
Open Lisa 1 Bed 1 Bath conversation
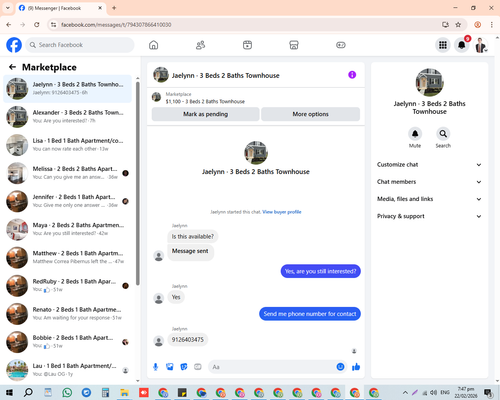coord(68,145)
